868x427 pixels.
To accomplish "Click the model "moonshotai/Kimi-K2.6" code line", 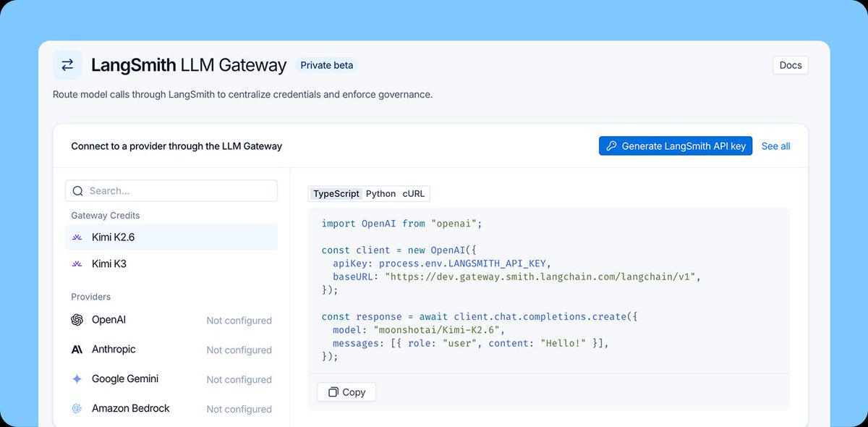I will [418, 330].
